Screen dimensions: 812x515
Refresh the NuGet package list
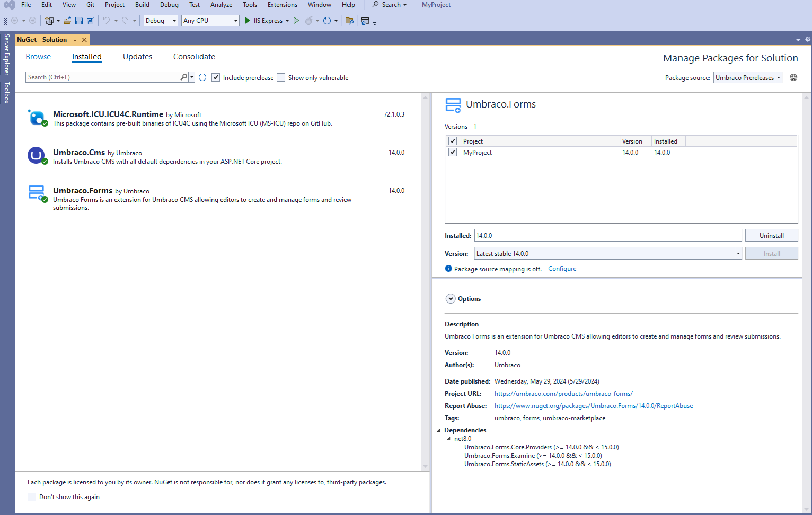click(202, 77)
